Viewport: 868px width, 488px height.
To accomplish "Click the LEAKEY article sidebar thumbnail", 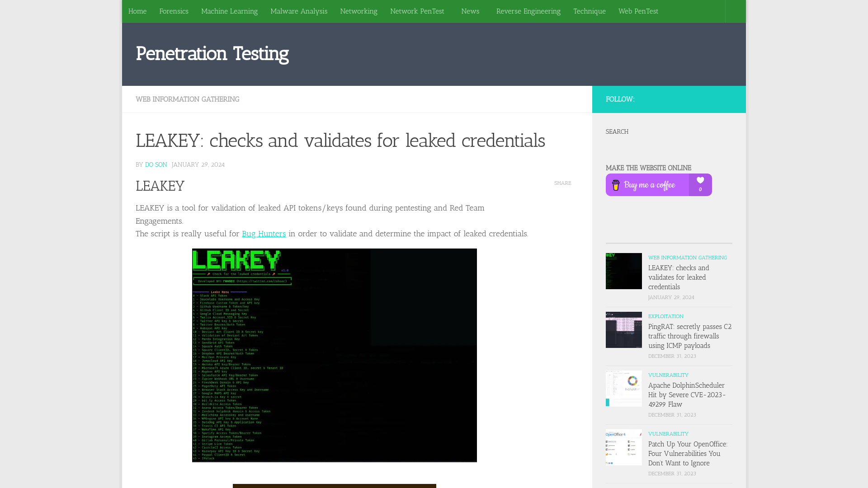I will [623, 271].
